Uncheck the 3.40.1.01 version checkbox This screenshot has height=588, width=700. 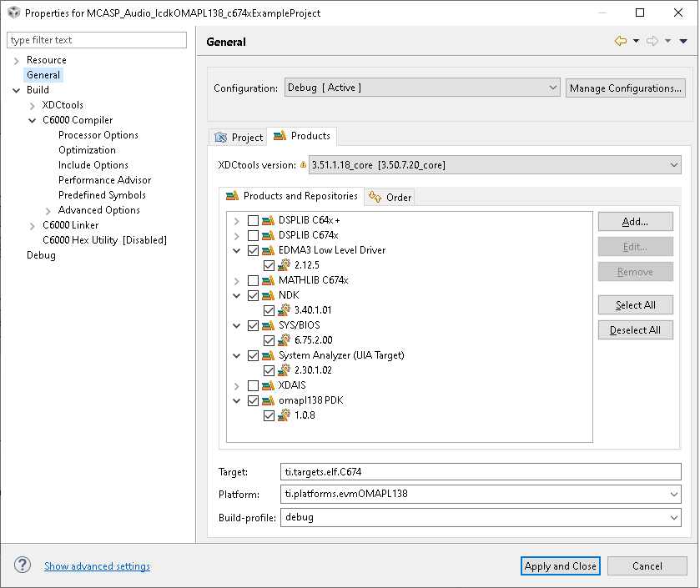pos(269,310)
